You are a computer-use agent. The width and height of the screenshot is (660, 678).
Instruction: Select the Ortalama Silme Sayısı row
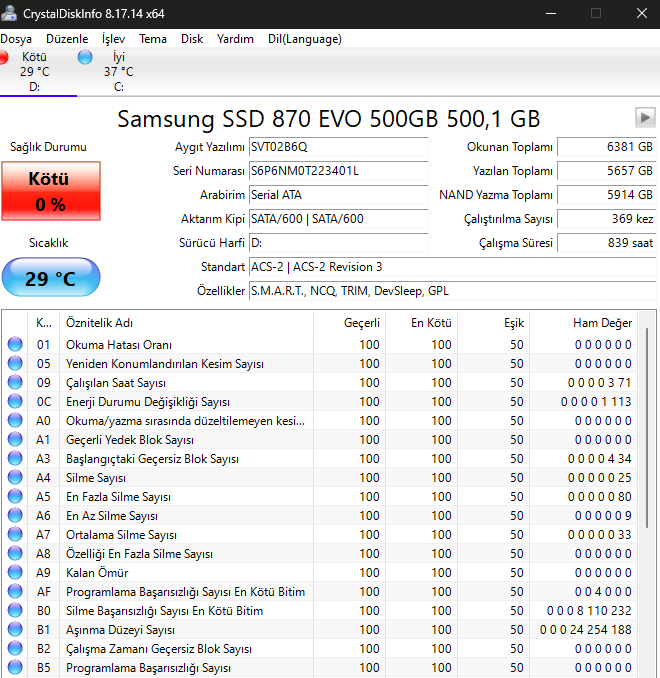(320, 535)
